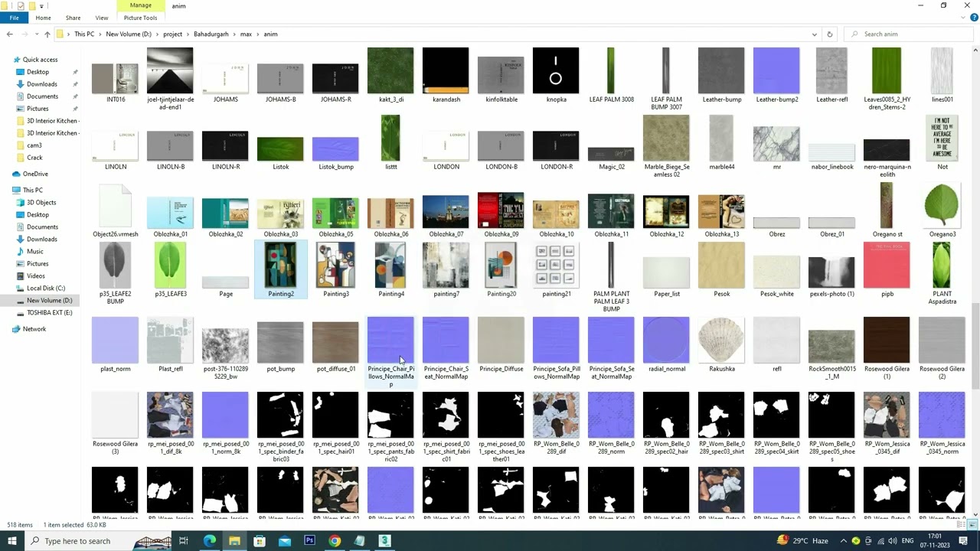Open Desktop under Quick access
The height and width of the screenshot is (551, 980).
coord(38,72)
